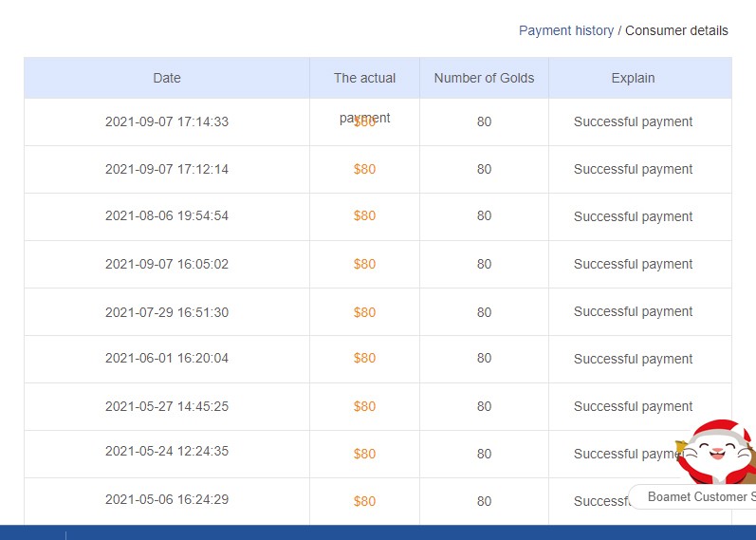Select the 2021-08-06 19:54:54 date cell
This screenshot has width=756, height=540.
[167, 216]
